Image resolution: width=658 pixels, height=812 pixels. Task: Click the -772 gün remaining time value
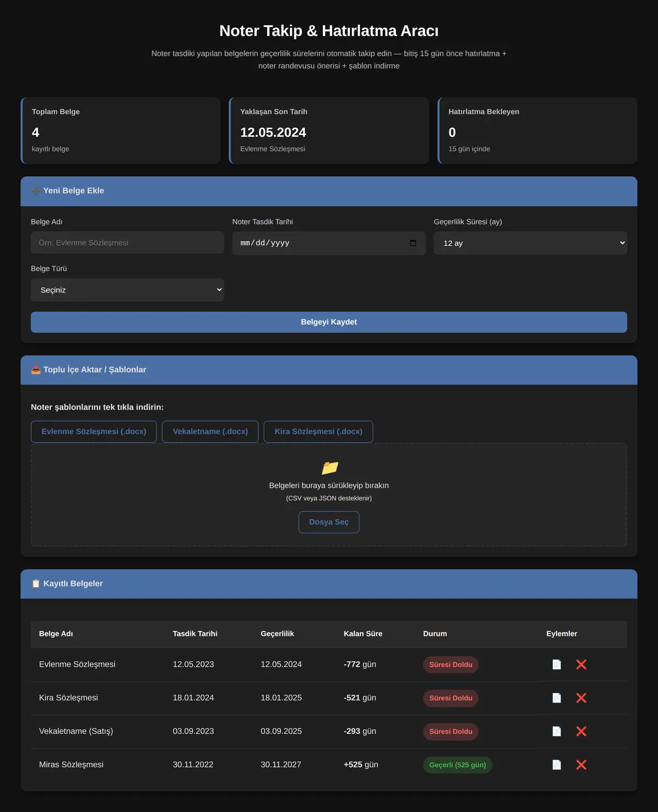tap(360, 664)
